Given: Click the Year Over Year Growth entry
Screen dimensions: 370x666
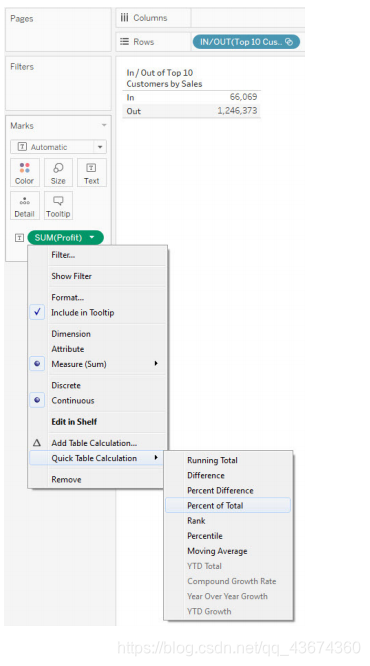Looking at the screenshot, I should tap(228, 596).
